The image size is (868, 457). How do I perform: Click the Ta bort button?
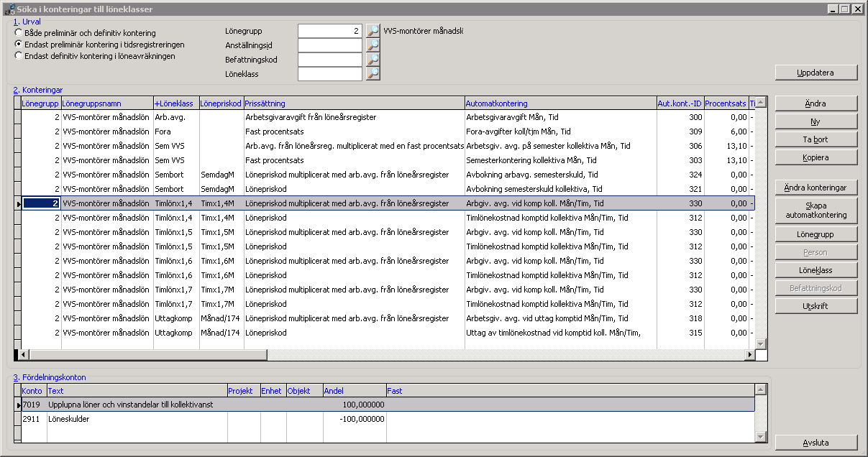[816, 139]
